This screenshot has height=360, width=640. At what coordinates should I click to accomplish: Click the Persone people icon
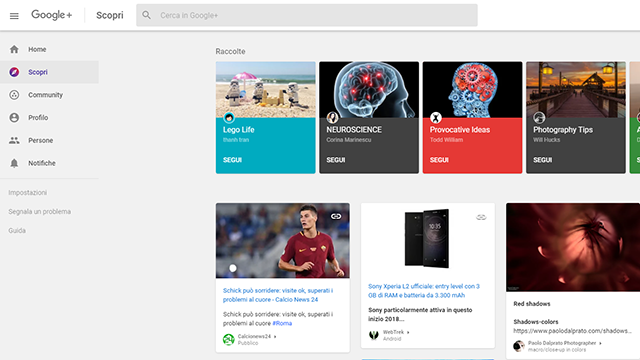(x=14, y=140)
